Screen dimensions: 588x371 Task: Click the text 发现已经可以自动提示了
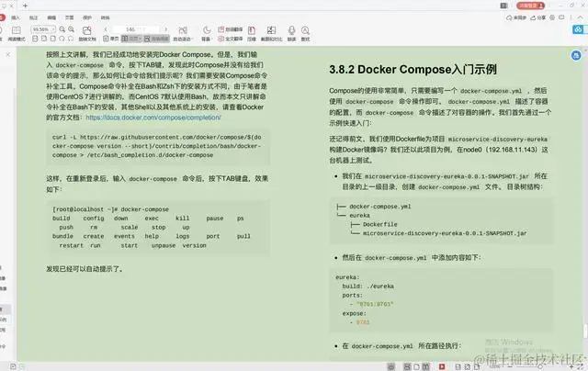(85, 269)
